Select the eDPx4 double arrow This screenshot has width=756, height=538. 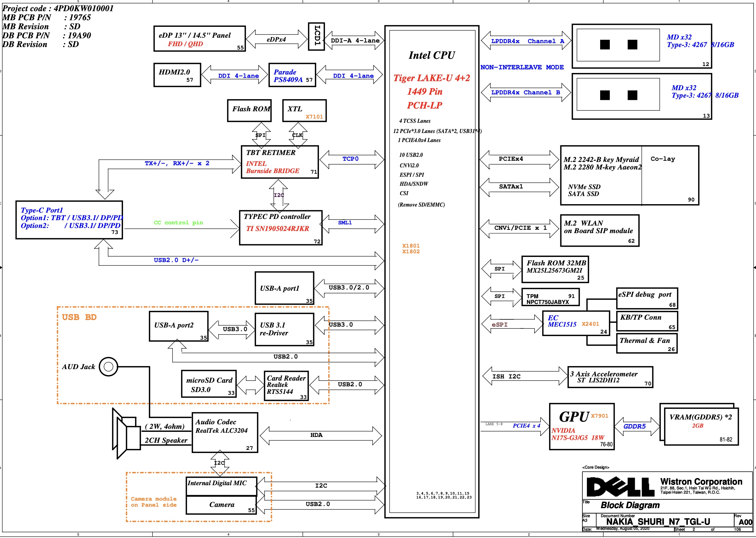pyautogui.click(x=276, y=39)
